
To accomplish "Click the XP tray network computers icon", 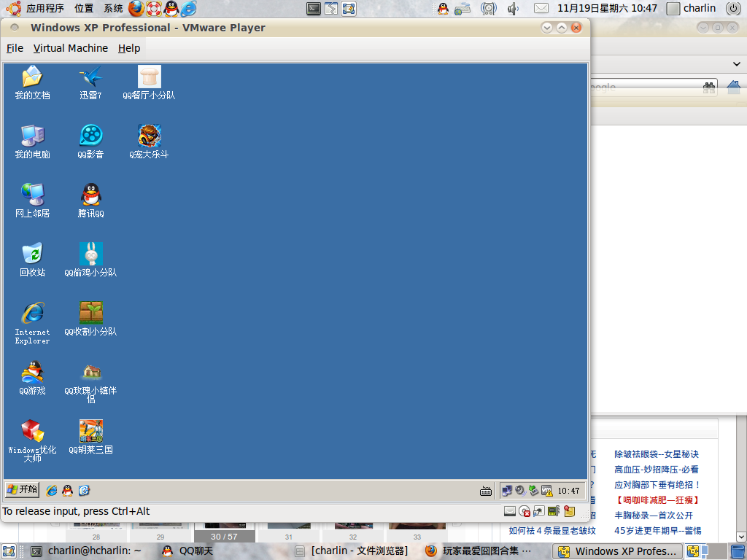I will click(507, 491).
